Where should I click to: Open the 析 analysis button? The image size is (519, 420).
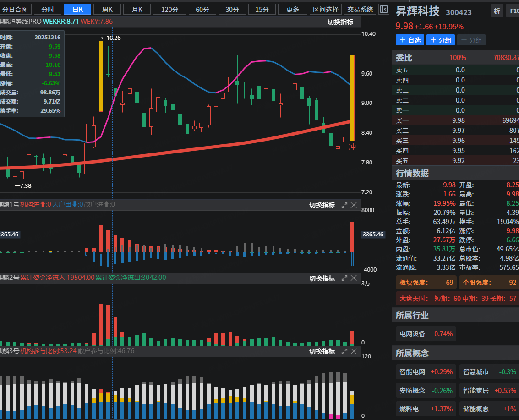point(497,11)
